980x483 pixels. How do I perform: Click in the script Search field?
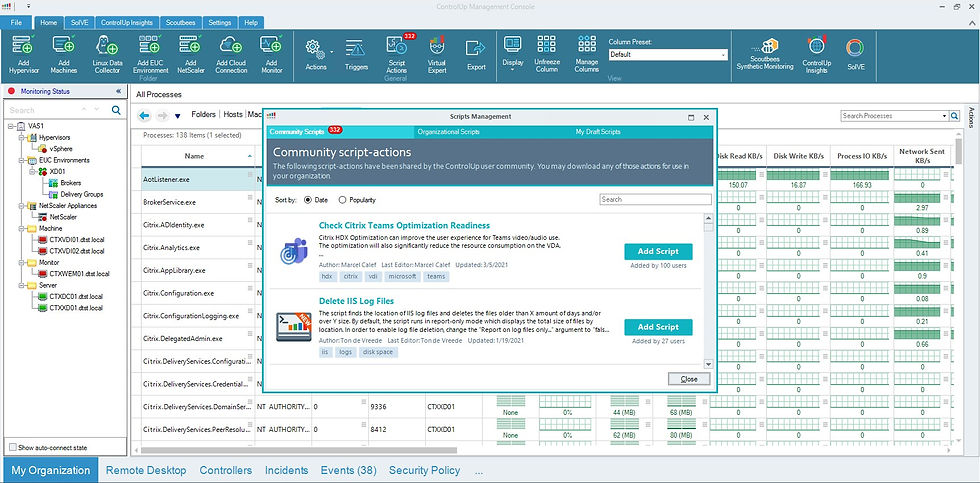pyautogui.click(x=655, y=199)
